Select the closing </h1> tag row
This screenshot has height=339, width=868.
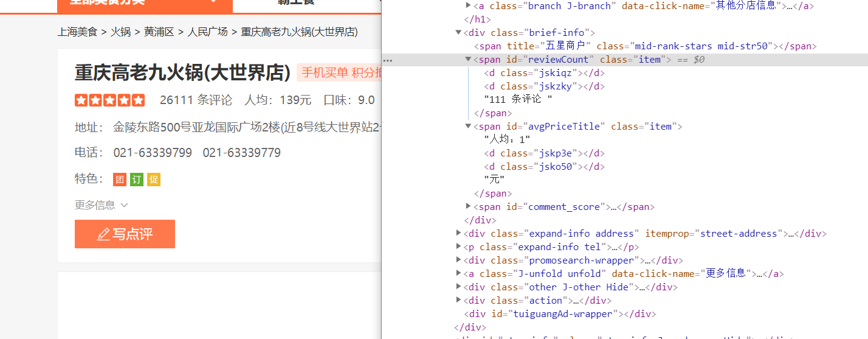click(x=478, y=19)
